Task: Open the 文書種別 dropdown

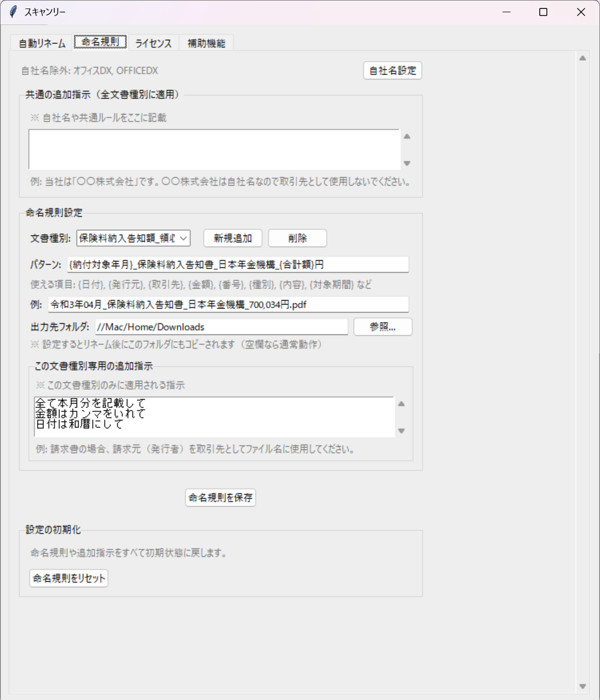Action: pyautogui.click(x=133, y=238)
